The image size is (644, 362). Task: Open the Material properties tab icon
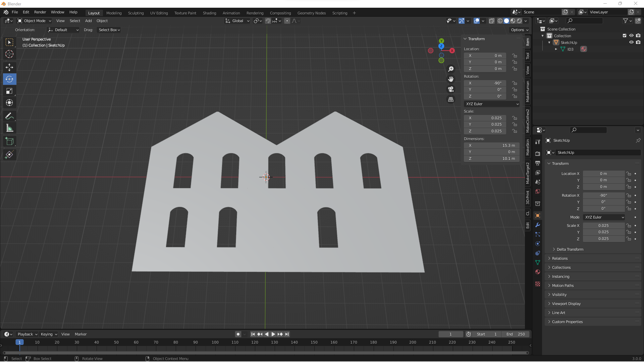click(538, 272)
